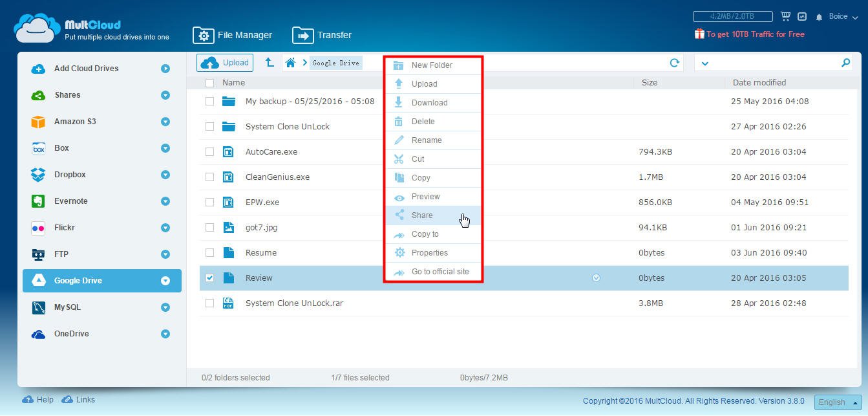Open the Review row dropdown arrow

coord(596,278)
